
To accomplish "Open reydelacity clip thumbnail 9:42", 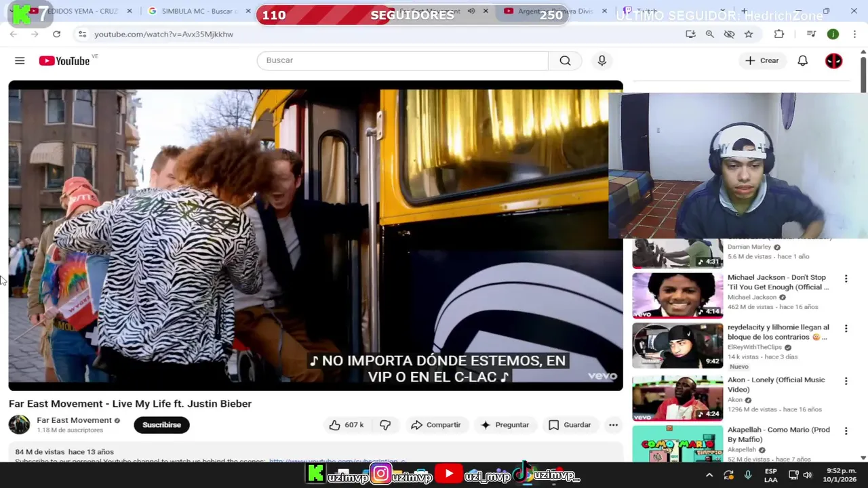I will [x=677, y=346].
